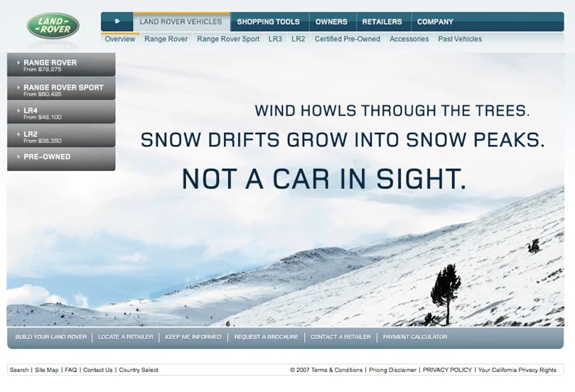Open Terms & Conditions link

pos(337,370)
